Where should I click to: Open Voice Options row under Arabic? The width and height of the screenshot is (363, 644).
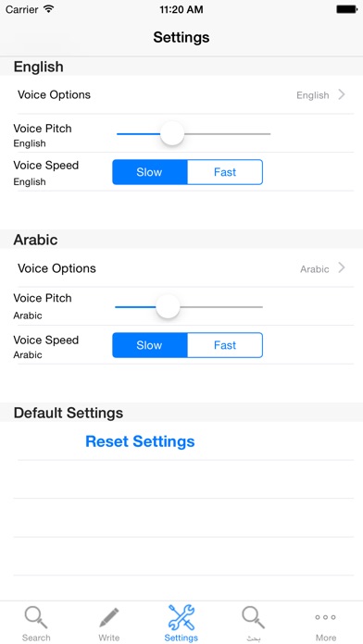click(181, 268)
